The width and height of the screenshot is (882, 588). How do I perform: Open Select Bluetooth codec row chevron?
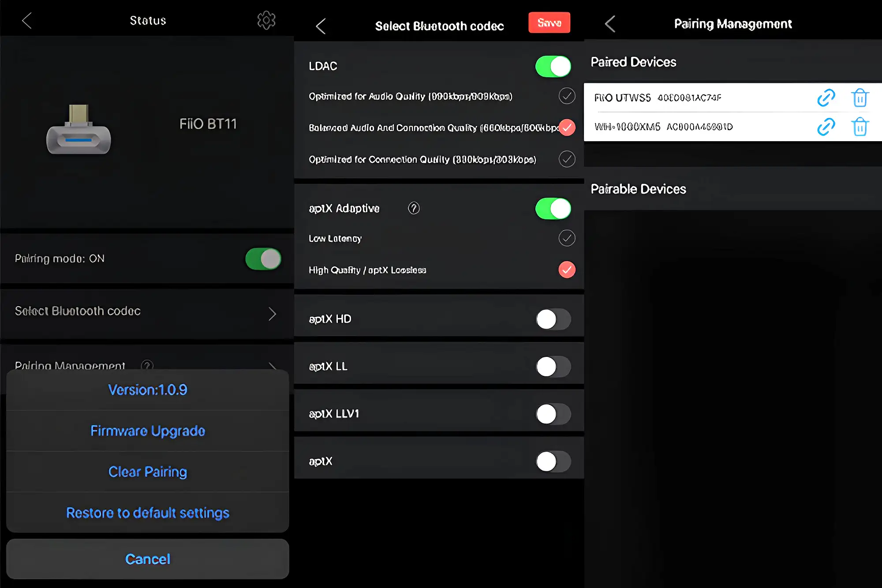[273, 314]
